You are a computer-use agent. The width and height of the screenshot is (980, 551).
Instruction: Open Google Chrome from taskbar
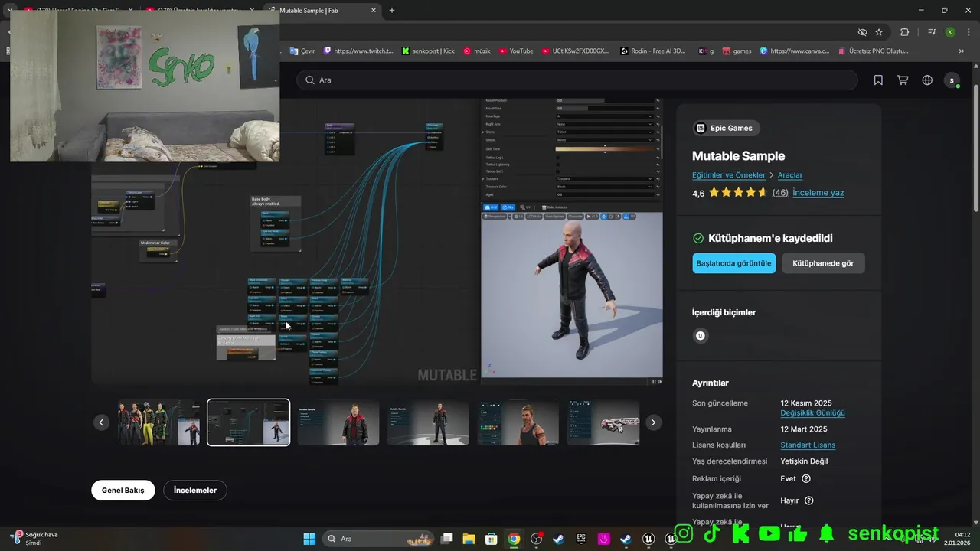[514, 539]
